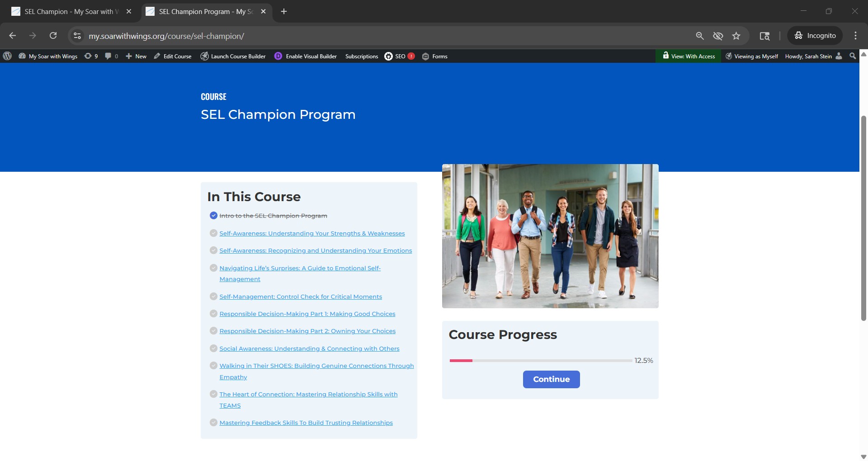868x461 pixels.
Task: Bookmark this page with the star icon
Action: 736,36
